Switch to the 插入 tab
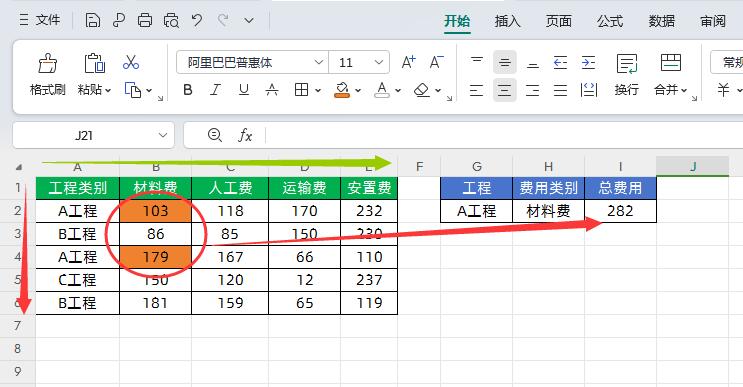 click(x=507, y=21)
